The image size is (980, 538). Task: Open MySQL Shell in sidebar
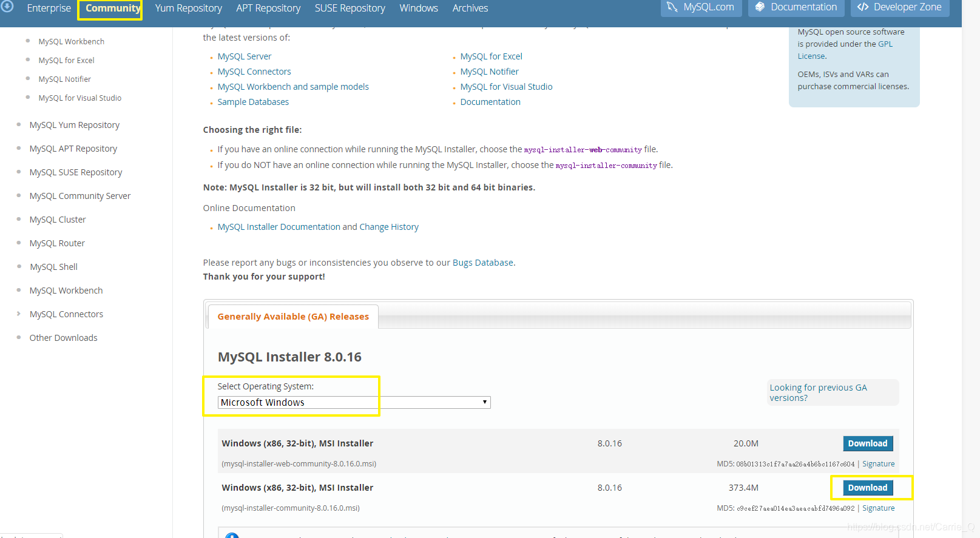tap(53, 267)
